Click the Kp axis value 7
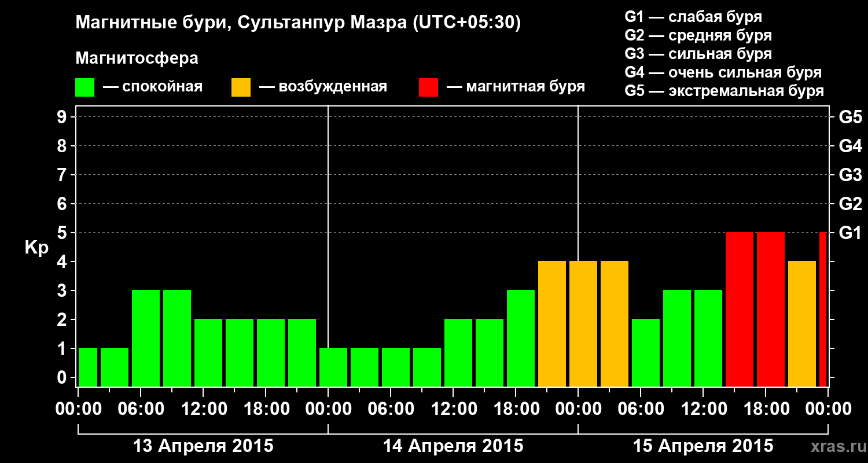This screenshot has height=463, width=868. (63, 175)
